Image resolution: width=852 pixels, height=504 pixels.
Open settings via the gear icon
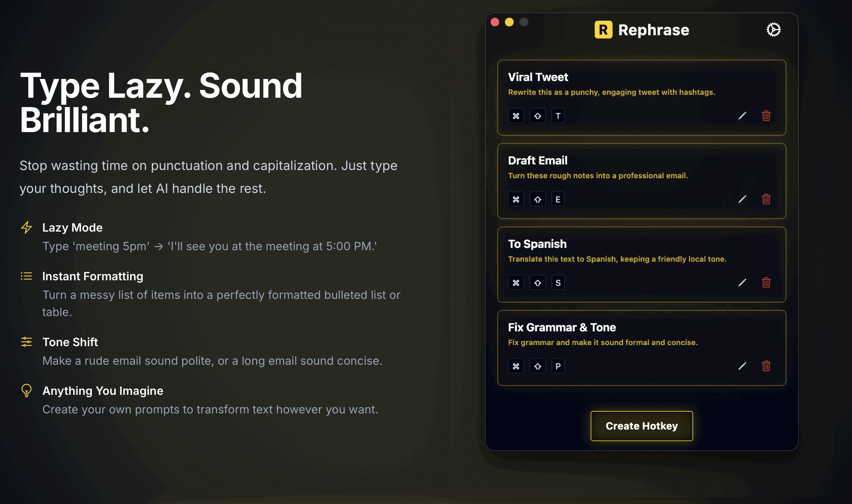point(773,30)
